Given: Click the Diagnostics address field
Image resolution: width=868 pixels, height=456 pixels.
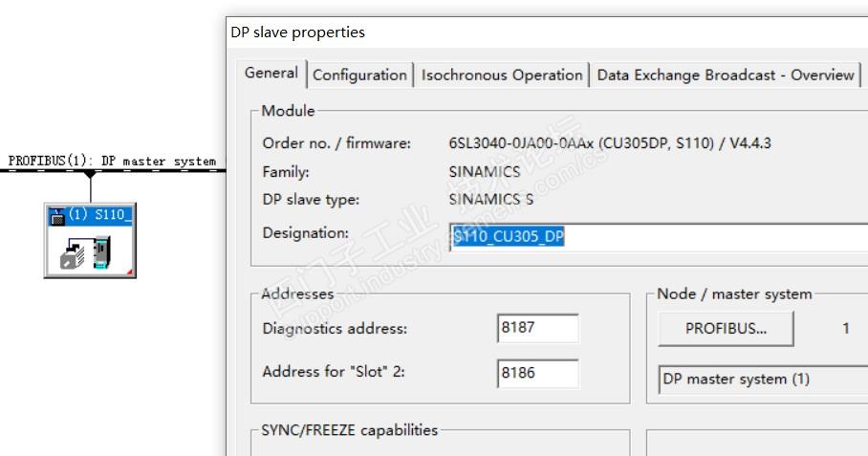Looking at the screenshot, I should tap(537, 328).
